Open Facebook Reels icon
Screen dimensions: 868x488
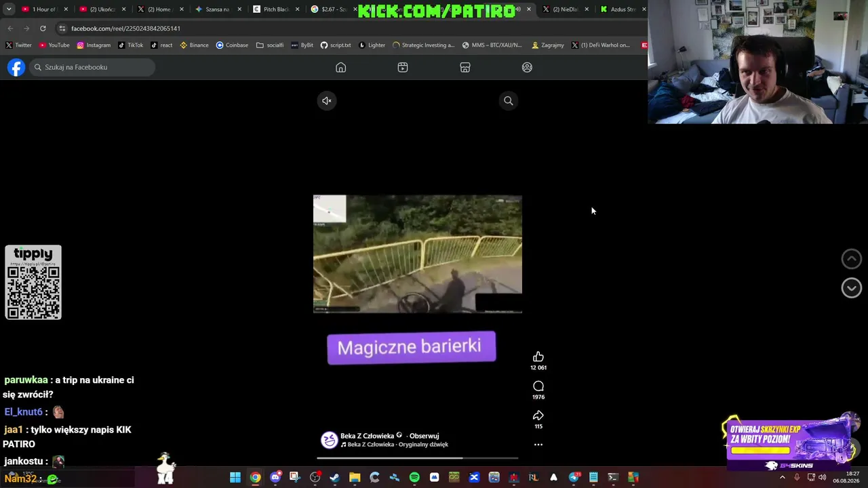(403, 67)
